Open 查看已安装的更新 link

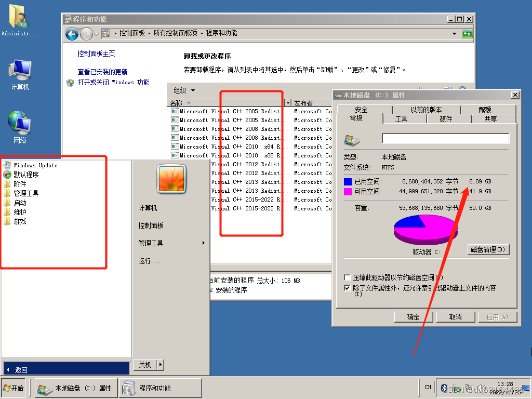pyautogui.click(x=102, y=72)
